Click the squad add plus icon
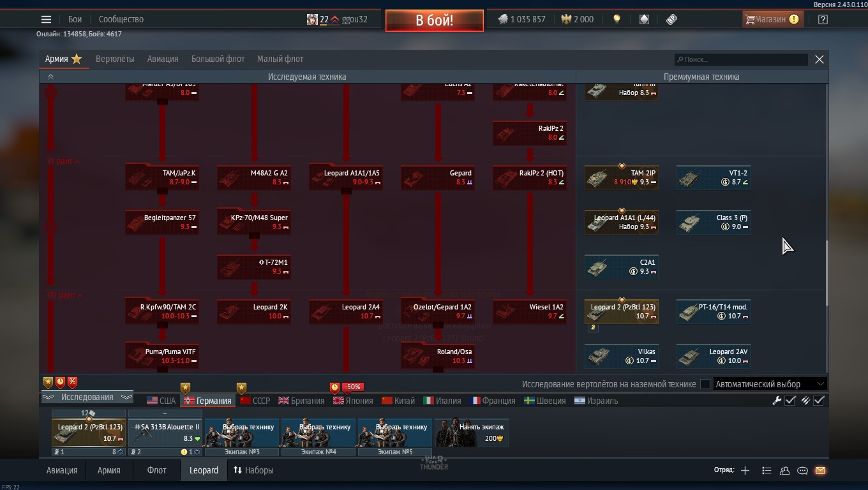 click(745, 470)
